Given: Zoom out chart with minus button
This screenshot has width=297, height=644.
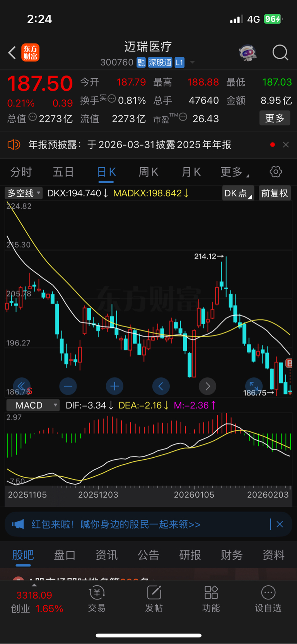Looking at the screenshot, I should (x=68, y=386).
